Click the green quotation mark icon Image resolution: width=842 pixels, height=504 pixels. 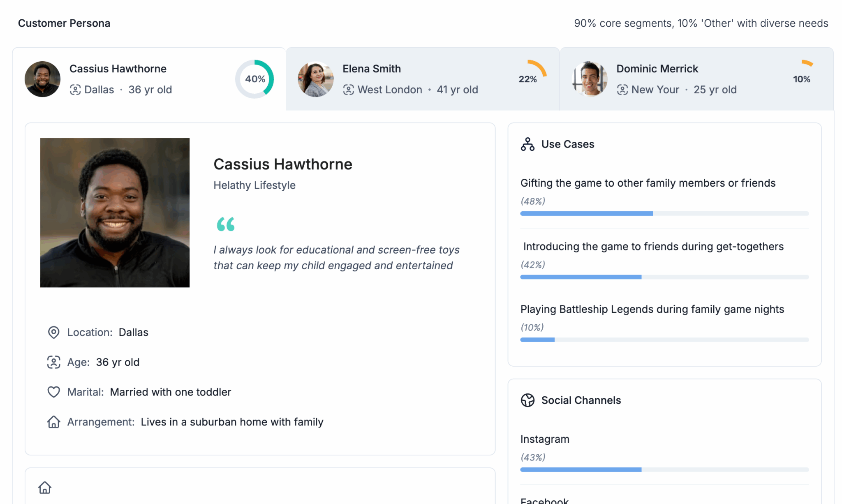click(226, 224)
